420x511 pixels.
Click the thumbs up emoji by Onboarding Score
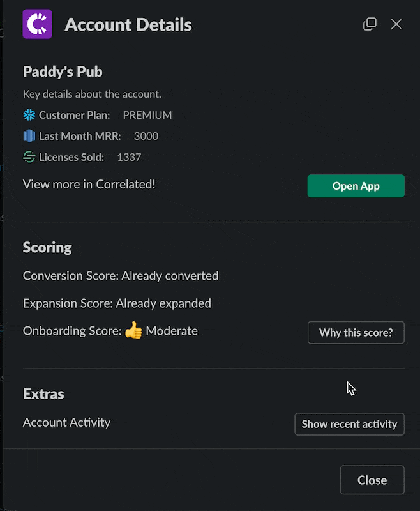point(133,330)
